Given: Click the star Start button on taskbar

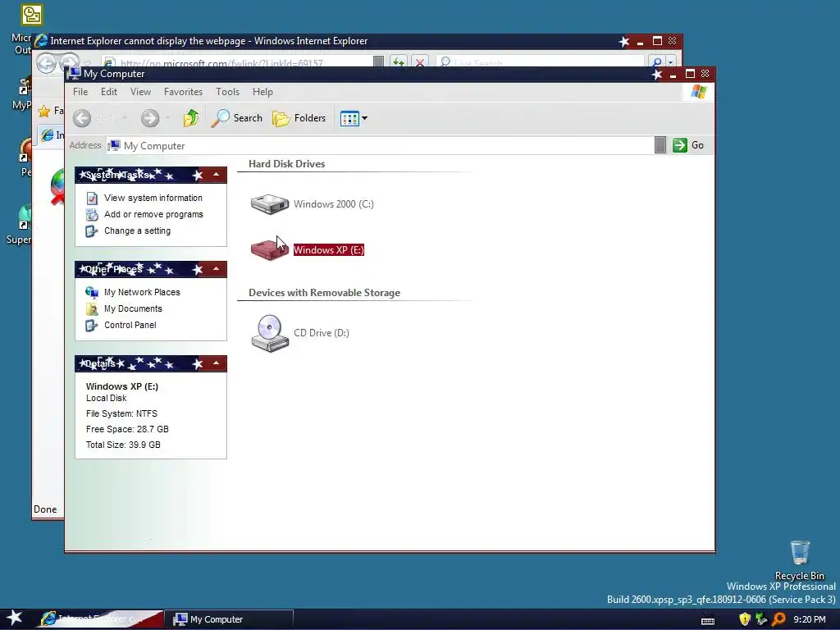Looking at the screenshot, I should (14, 619).
